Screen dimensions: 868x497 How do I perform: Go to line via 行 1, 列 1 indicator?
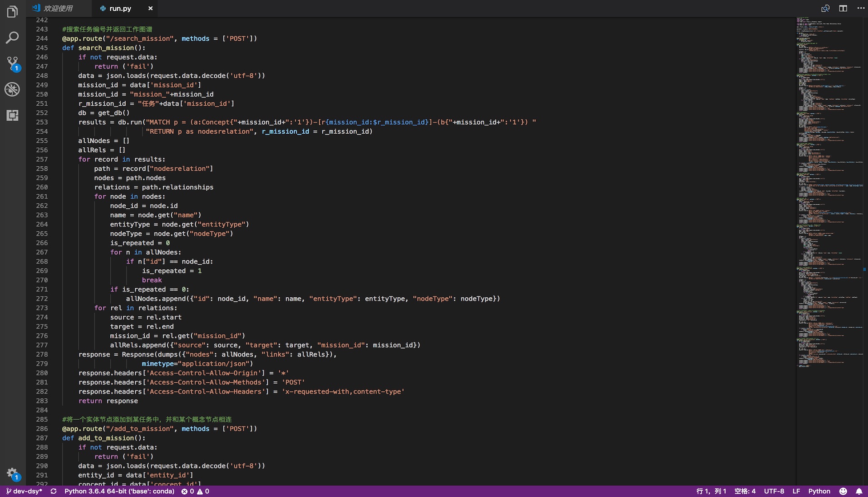(711, 491)
